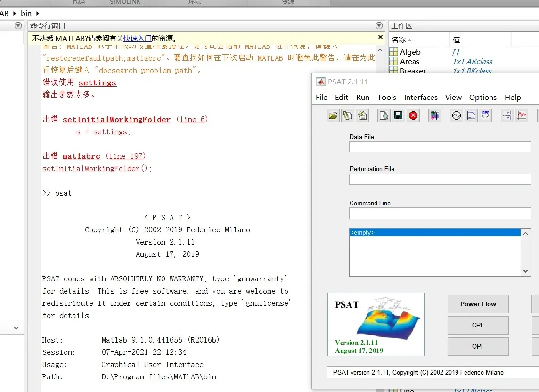Click the sine wave circle icon in PSAT
The width and height of the screenshot is (539, 392).
click(457, 115)
